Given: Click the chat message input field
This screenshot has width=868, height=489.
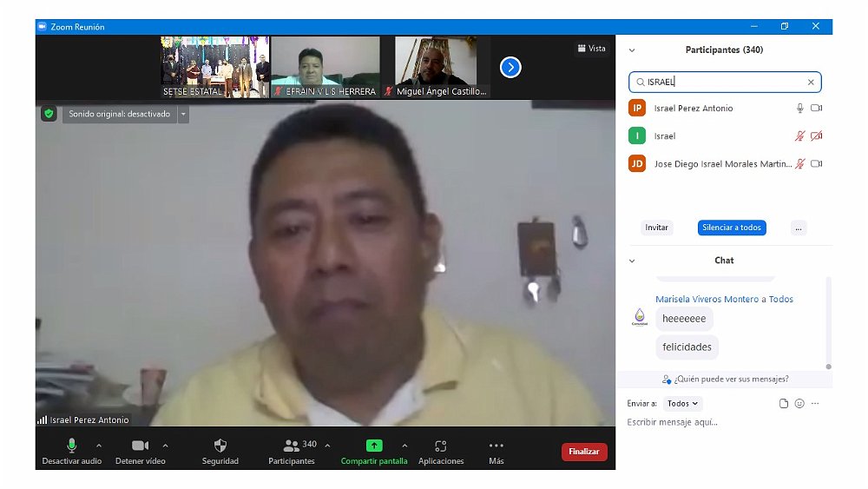Looking at the screenshot, I should tap(720, 423).
